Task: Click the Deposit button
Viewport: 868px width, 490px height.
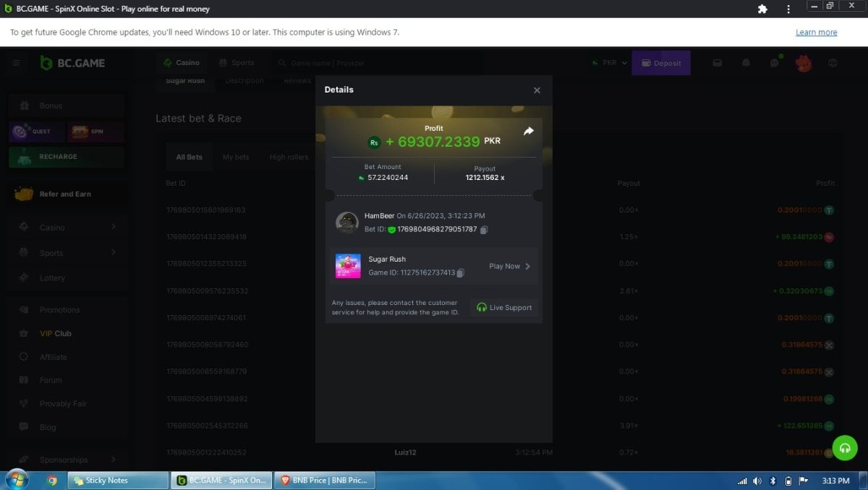Action: [x=661, y=63]
